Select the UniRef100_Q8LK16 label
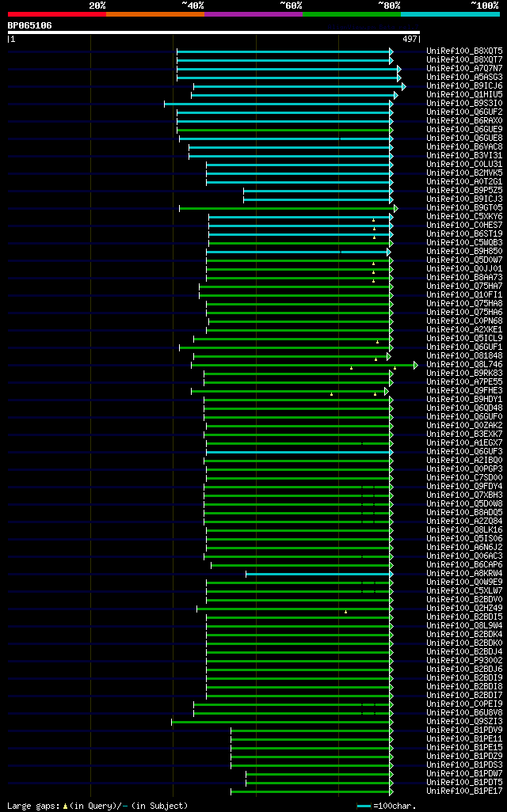The height and width of the screenshot is (812, 507). pyautogui.click(x=464, y=529)
